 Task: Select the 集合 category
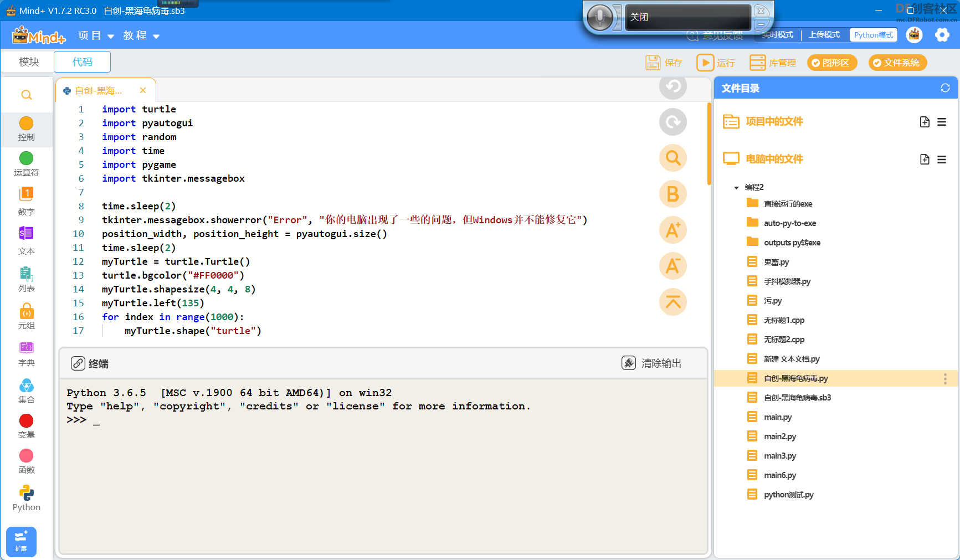[x=26, y=391]
